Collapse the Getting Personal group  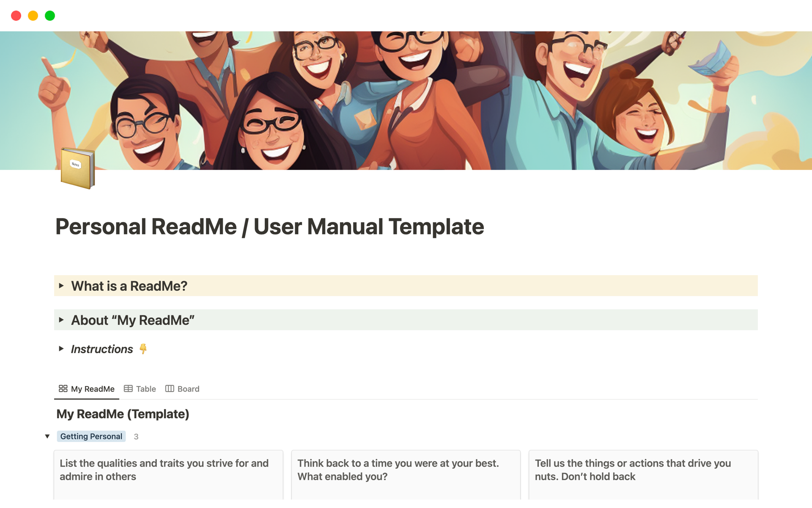pos(47,436)
